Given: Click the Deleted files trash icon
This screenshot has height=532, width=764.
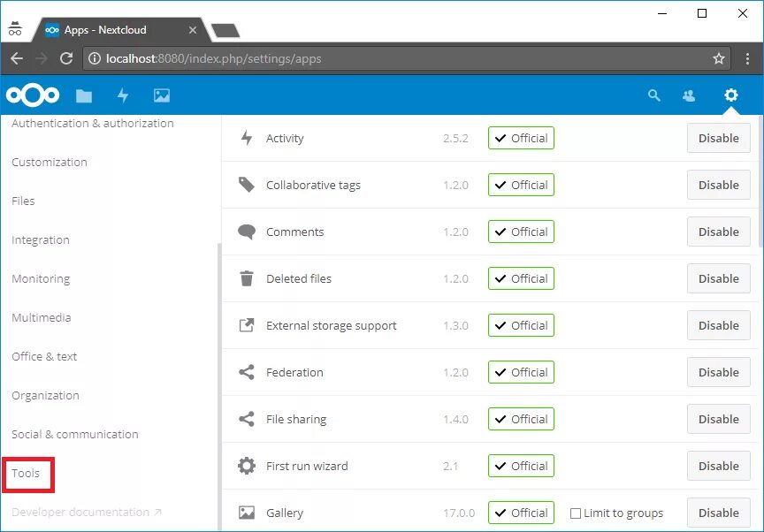Looking at the screenshot, I should (247, 278).
